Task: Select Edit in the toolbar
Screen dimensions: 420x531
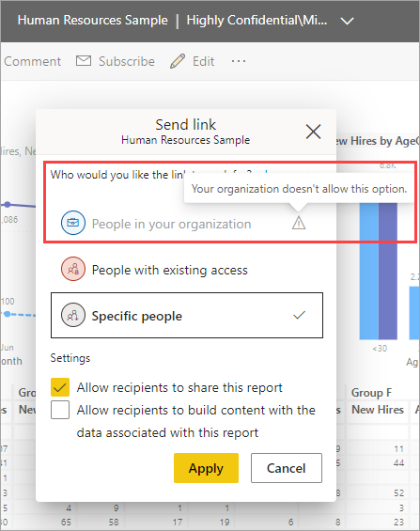Action: (203, 61)
